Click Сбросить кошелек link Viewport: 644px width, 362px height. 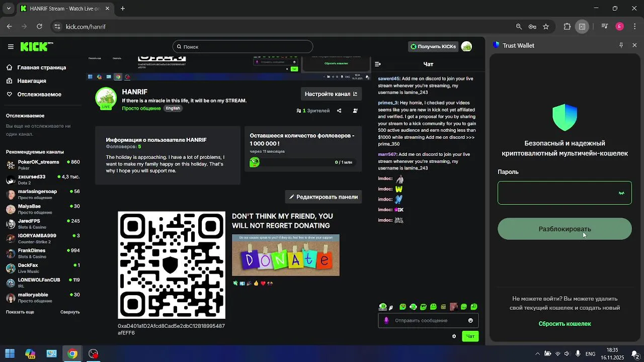click(565, 324)
